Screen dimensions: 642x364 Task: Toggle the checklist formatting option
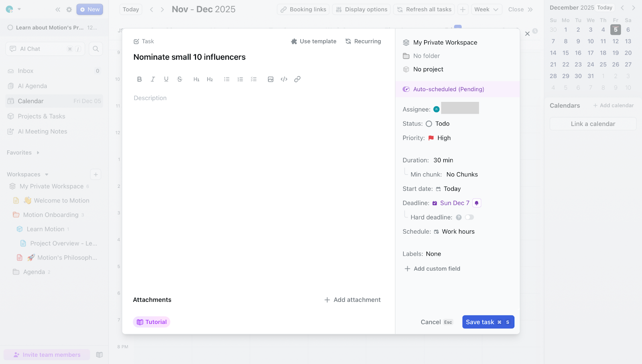(x=254, y=79)
